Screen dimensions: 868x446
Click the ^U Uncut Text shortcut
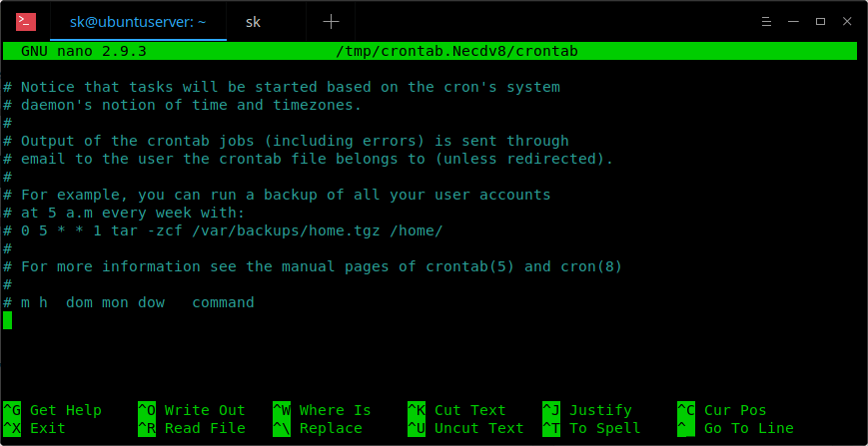click(465, 428)
